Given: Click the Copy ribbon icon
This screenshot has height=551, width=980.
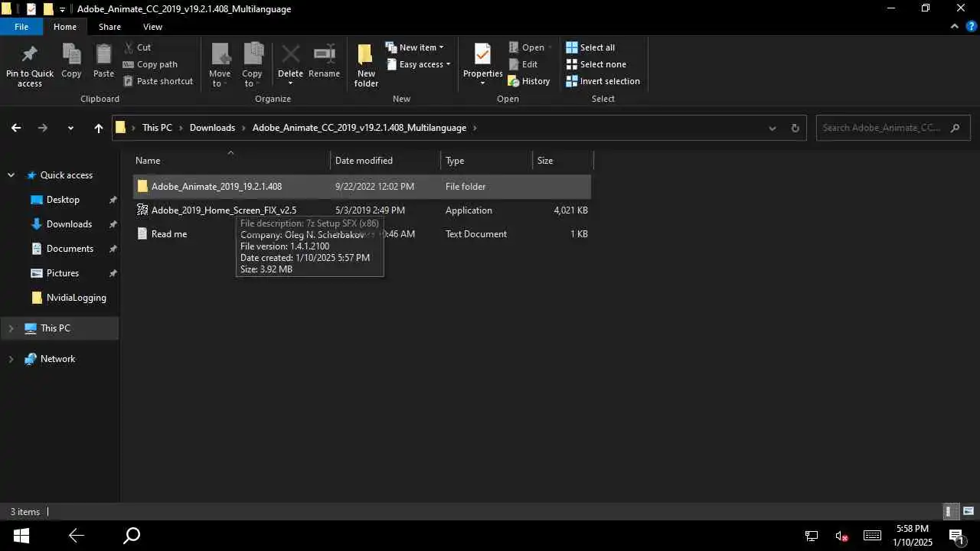Looking at the screenshot, I should coord(71,61).
